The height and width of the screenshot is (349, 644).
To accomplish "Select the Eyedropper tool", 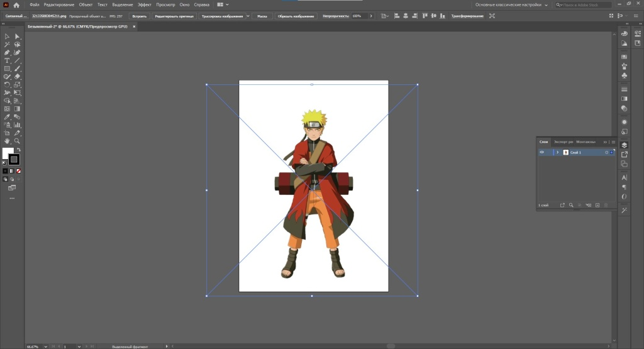I will tap(7, 117).
